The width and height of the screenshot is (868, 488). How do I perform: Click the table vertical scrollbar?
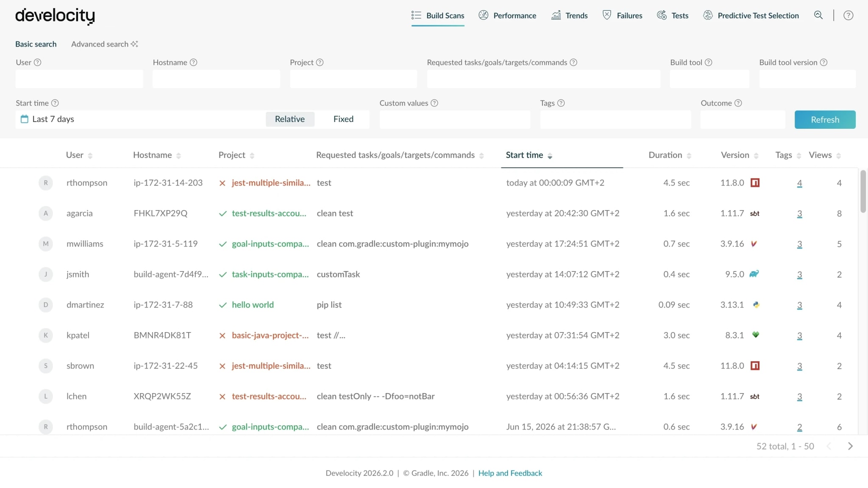click(863, 191)
